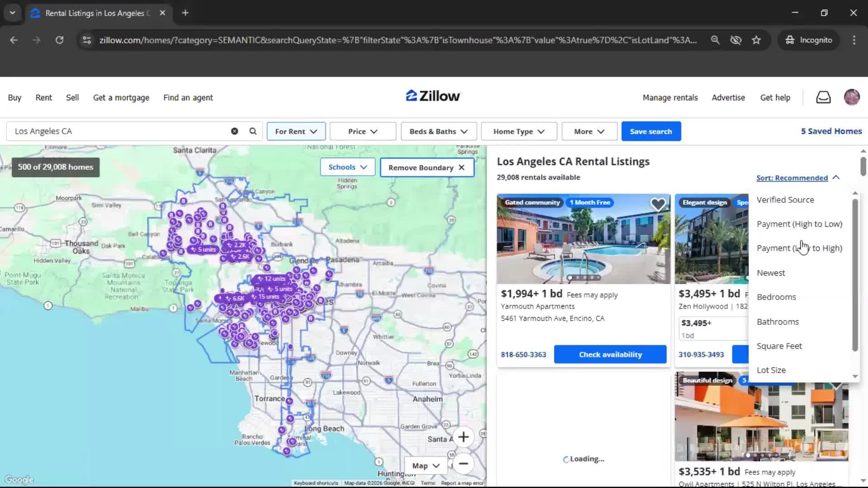The width and height of the screenshot is (868, 488).
Task: Choose the Newest sort option
Action: [x=771, y=273]
